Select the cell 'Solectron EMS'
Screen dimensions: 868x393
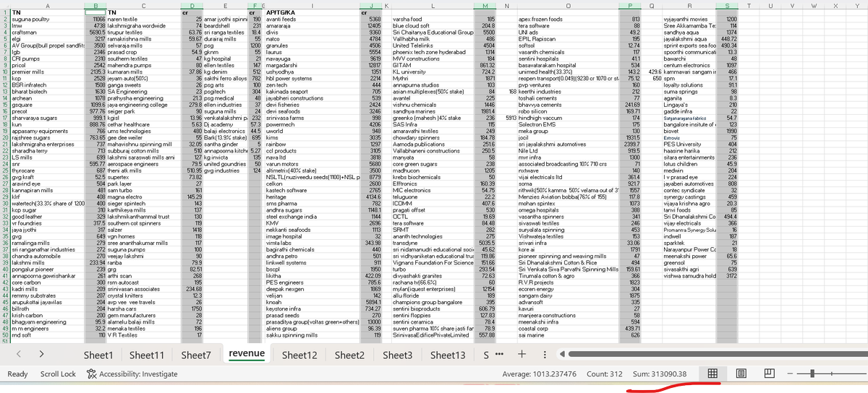[569, 125]
